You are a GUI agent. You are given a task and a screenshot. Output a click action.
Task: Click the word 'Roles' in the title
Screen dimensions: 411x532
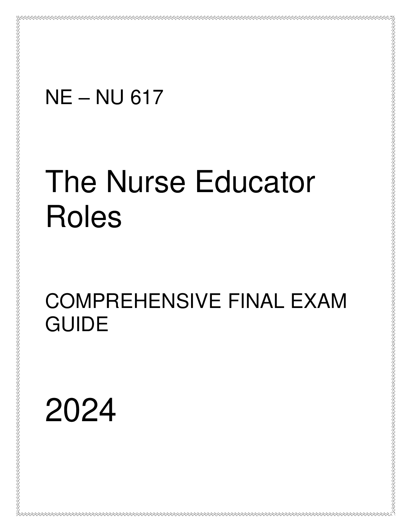point(84,217)
